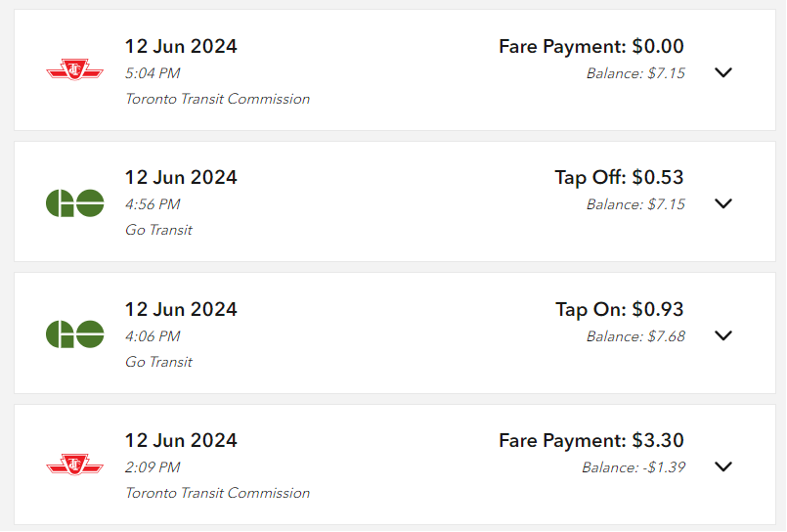Image resolution: width=787 pixels, height=532 pixels.
Task: Click the 4:56 PM timestamp
Action: tap(153, 204)
